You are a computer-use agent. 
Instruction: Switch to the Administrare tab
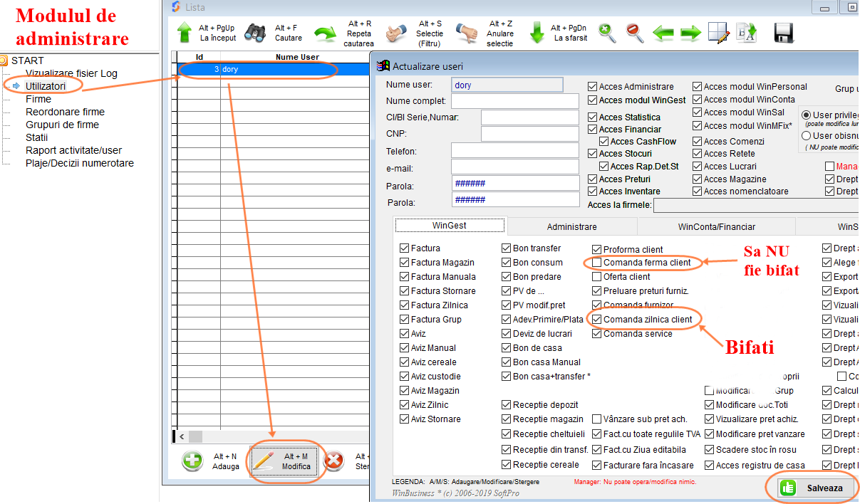pyautogui.click(x=571, y=226)
